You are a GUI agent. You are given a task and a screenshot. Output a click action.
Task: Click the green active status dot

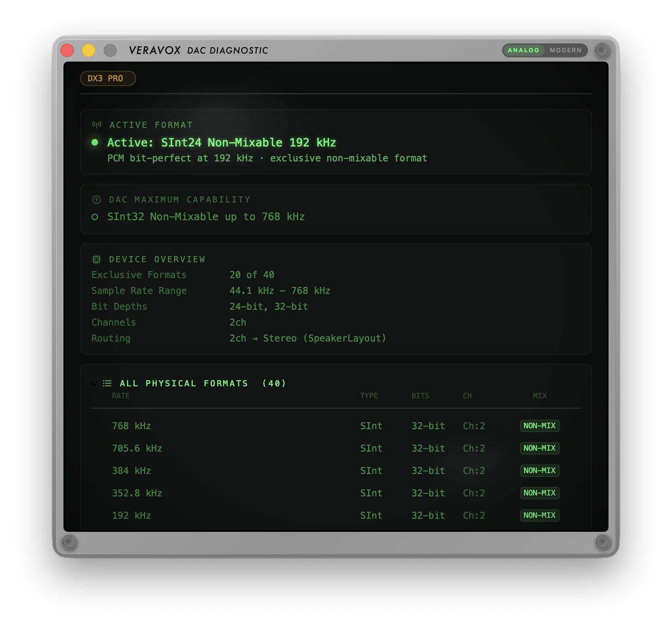[x=95, y=142]
